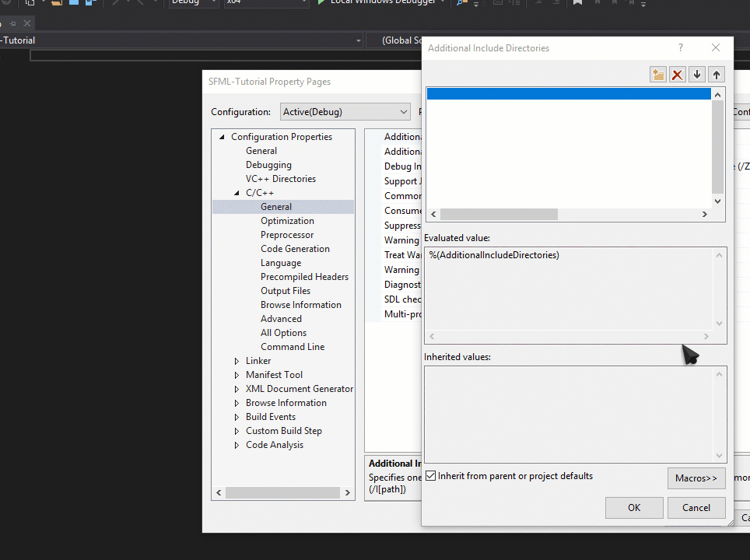750x560 pixels.
Task: Click the property tree scroll right arrow
Action: point(348,492)
